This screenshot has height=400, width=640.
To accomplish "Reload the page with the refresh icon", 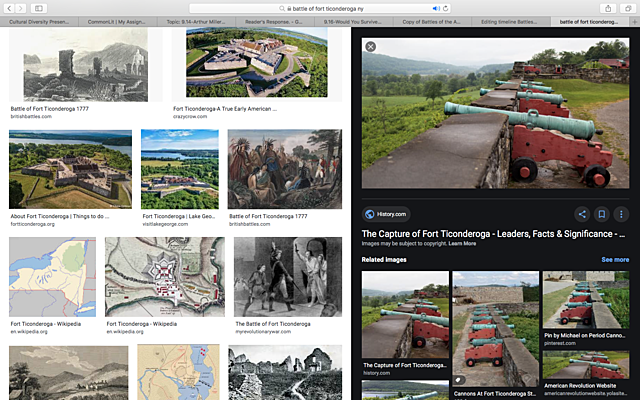I will pyautogui.click(x=446, y=8).
